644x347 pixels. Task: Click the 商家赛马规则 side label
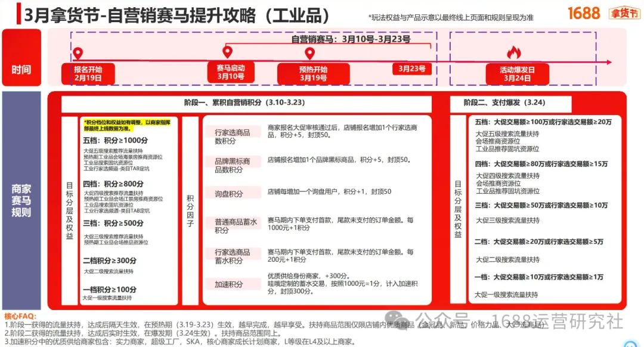coord(21,200)
